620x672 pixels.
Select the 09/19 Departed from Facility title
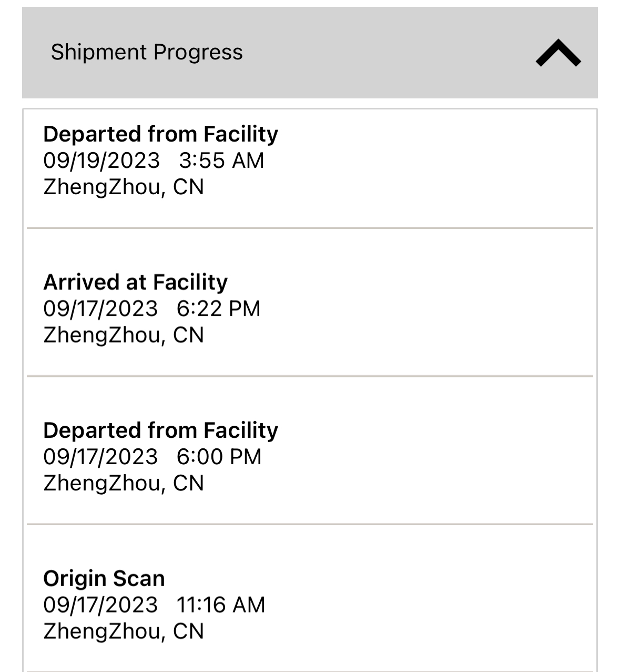click(x=160, y=134)
